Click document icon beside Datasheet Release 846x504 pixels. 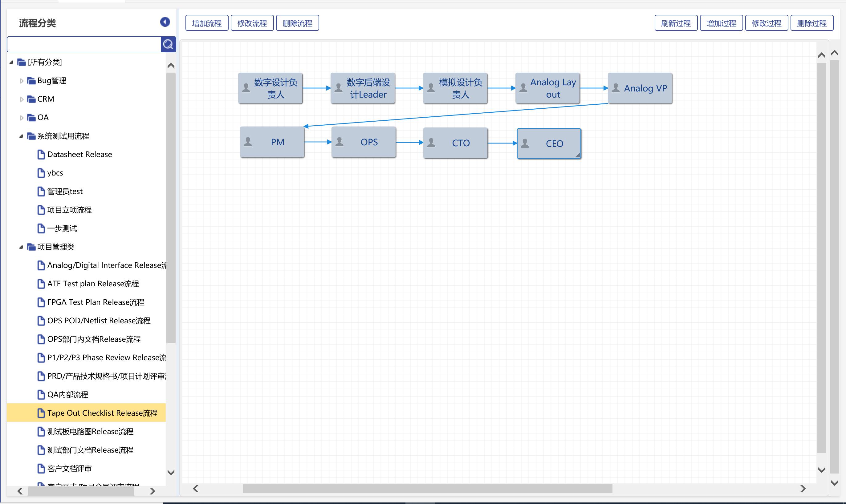pyautogui.click(x=41, y=155)
